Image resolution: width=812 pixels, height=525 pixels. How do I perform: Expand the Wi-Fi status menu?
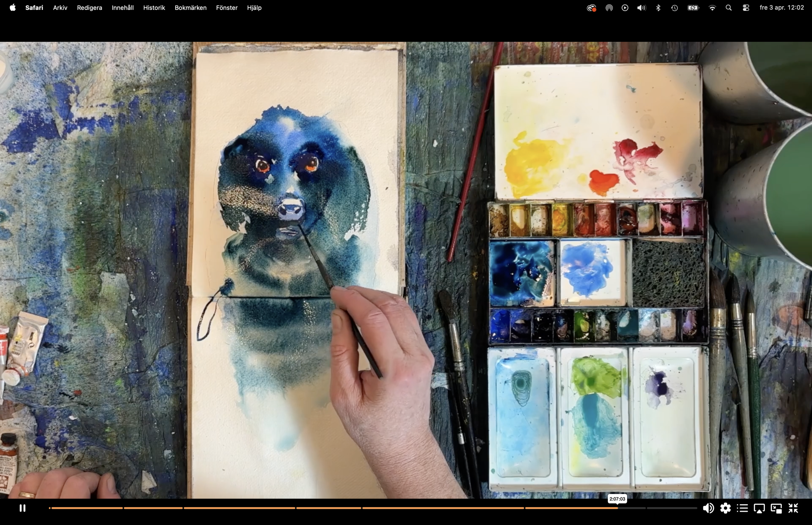click(712, 8)
